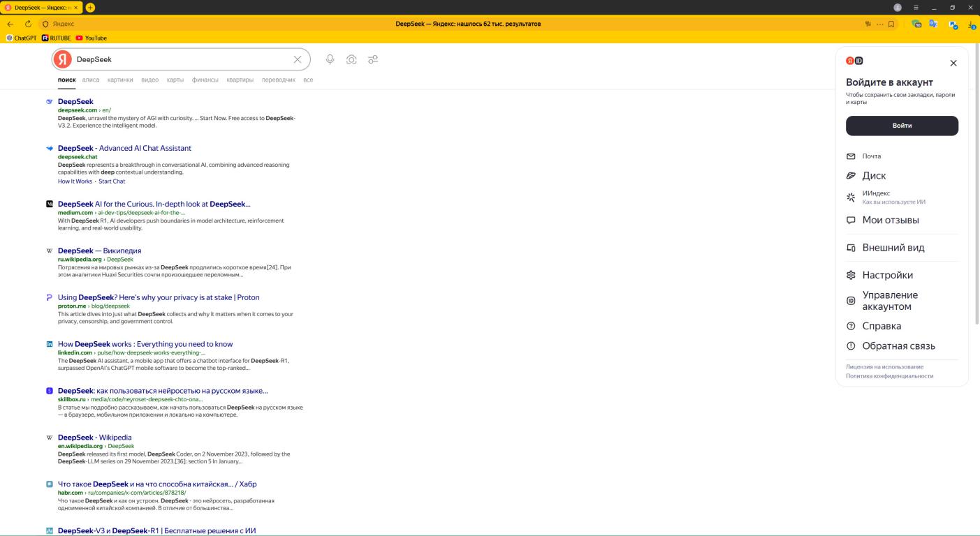Open the 'DeepSeek — Википедия' result

[99, 251]
